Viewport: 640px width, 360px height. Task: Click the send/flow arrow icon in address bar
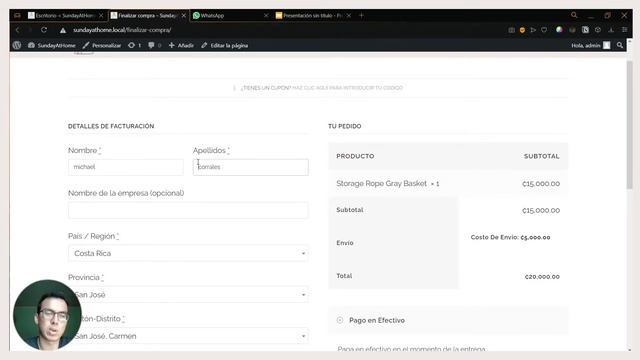point(533,30)
